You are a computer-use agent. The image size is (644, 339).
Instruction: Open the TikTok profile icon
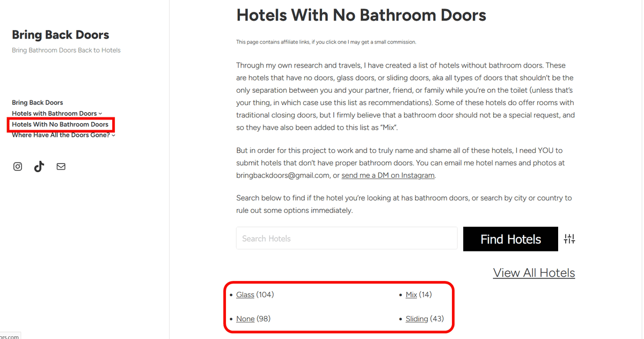[x=39, y=166]
